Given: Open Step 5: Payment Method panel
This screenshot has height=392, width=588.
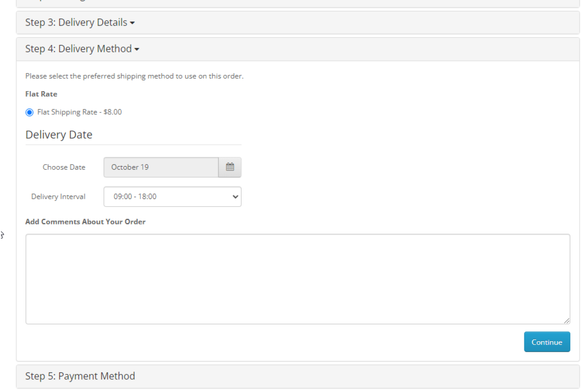Looking at the screenshot, I should (x=80, y=376).
